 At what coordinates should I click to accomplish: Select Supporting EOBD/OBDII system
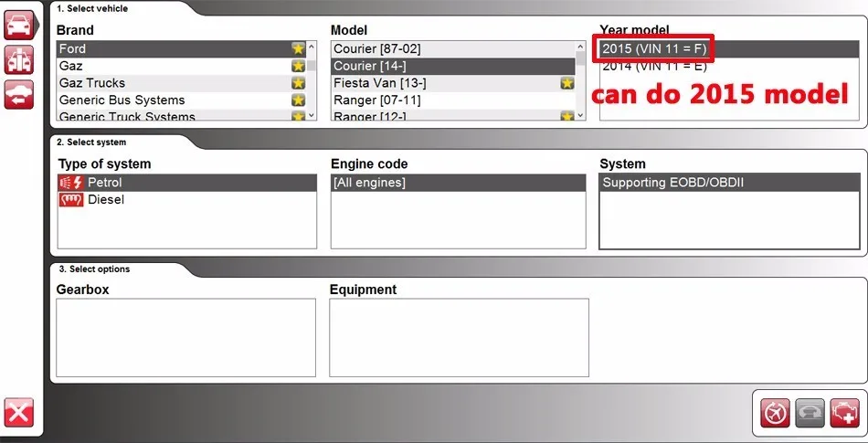point(729,183)
